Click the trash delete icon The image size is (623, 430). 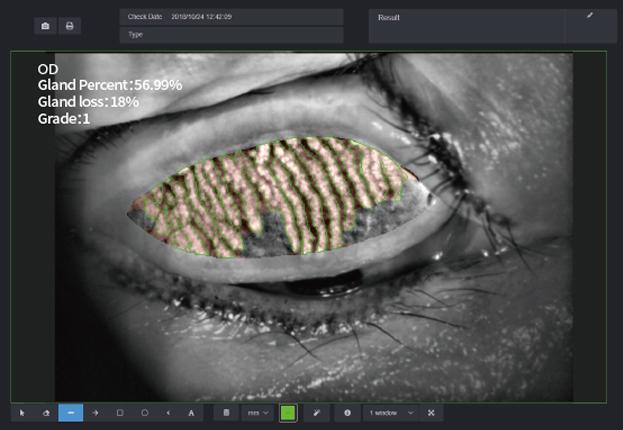click(x=227, y=412)
